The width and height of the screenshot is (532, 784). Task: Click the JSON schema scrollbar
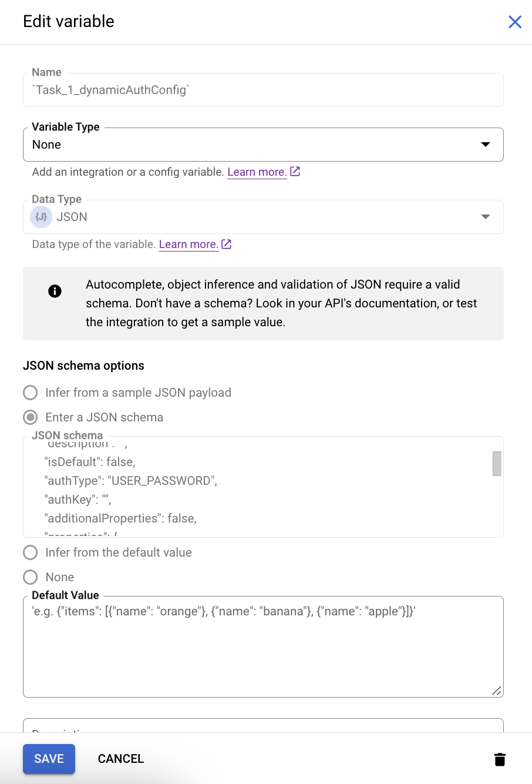(496, 464)
